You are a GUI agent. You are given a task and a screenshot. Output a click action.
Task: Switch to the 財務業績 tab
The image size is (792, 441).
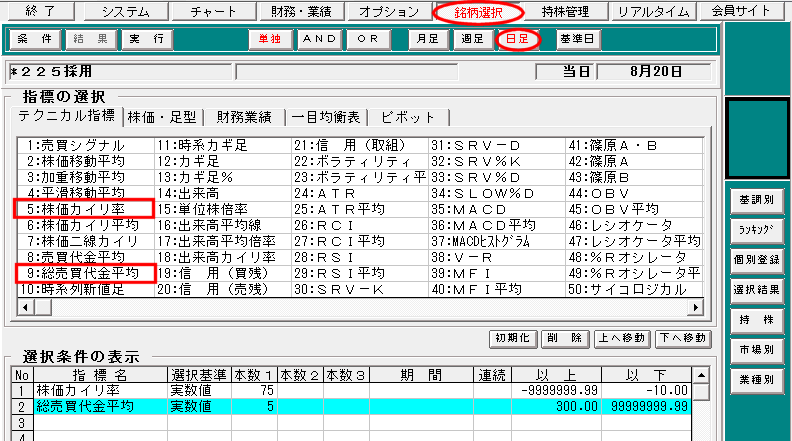click(x=246, y=117)
